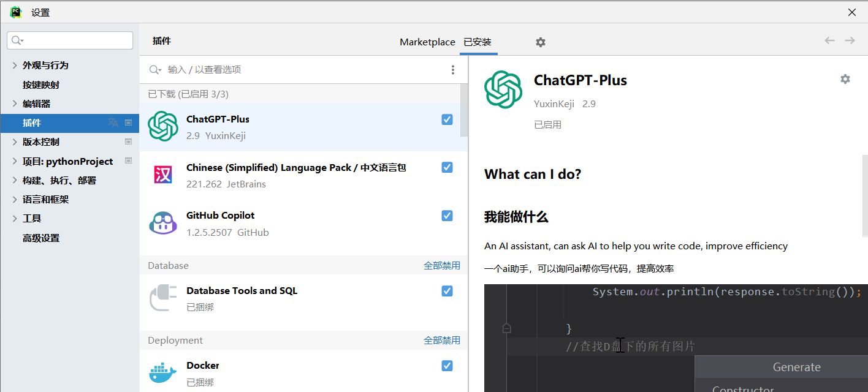Screen dimensions: 868x392
Task: Expand the 版本控制 settings section
Action: pyautogui.click(x=15, y=141)
